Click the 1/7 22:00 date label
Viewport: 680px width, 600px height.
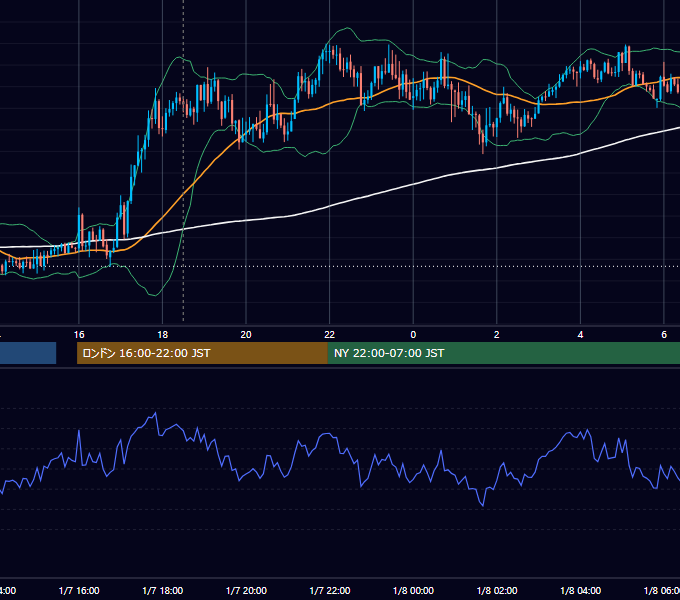click(330, 591)
